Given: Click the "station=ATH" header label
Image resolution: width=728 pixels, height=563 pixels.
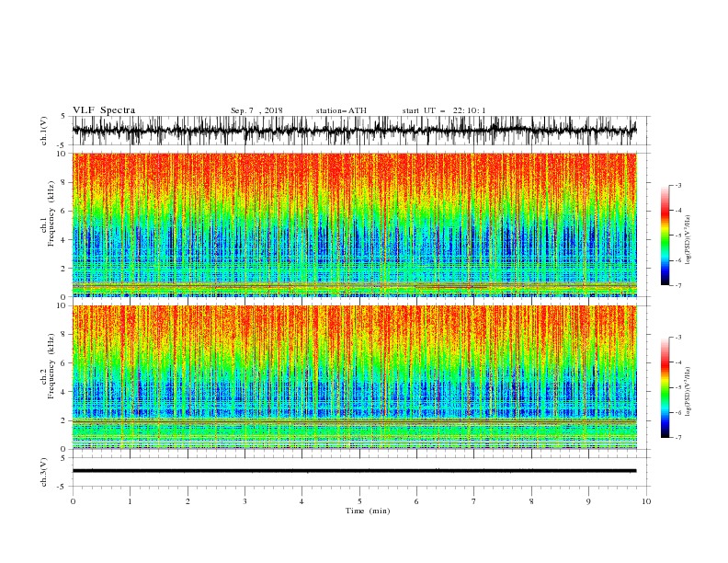Looking at the screenshot, I should click(x=341, y=110).
